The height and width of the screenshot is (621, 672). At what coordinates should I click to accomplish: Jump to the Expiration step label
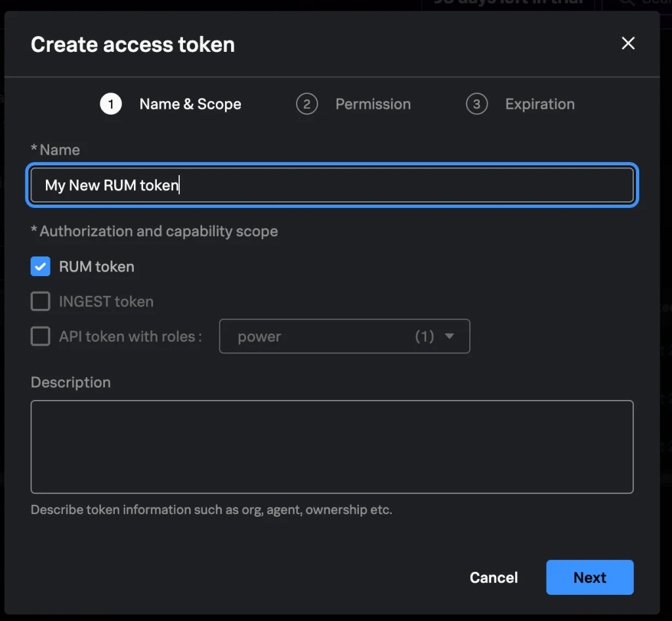pyautogui.click(x=539, y=104)
